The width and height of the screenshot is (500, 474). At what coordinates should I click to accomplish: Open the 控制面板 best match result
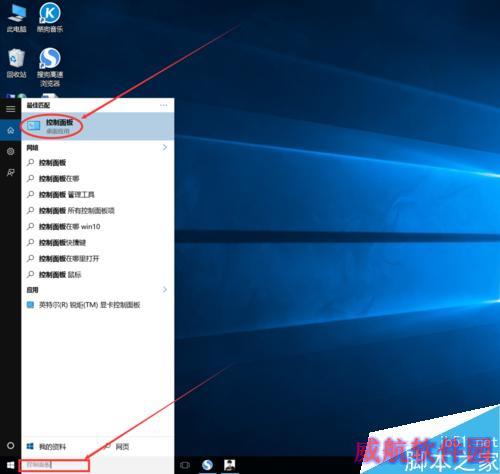point(98,126)
